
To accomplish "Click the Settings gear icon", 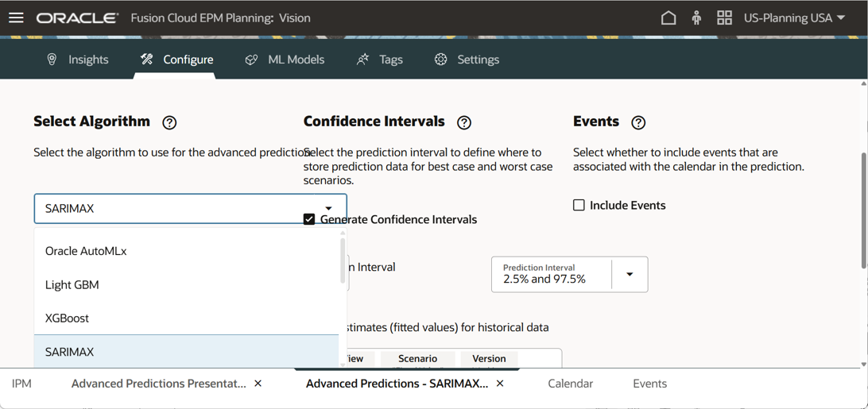I will pos(440,60).
